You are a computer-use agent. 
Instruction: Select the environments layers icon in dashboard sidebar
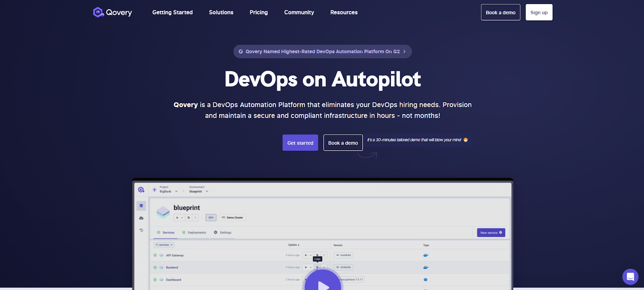pyautogui.click(x=141, y=206)
